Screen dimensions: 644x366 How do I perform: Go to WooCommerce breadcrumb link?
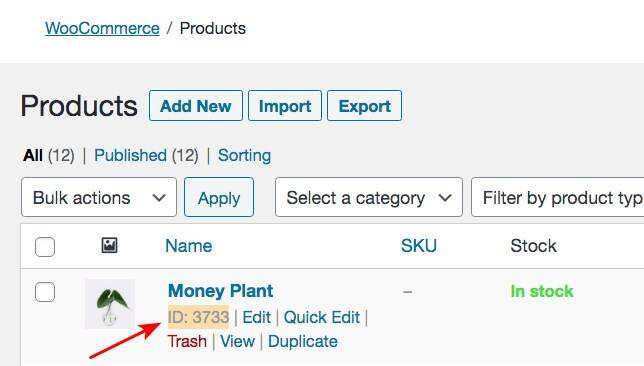[x=102, y=28]
